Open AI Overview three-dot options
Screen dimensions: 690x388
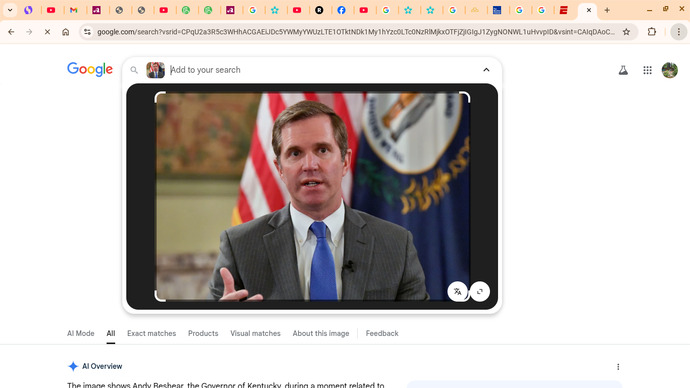(x=618, y=366)
